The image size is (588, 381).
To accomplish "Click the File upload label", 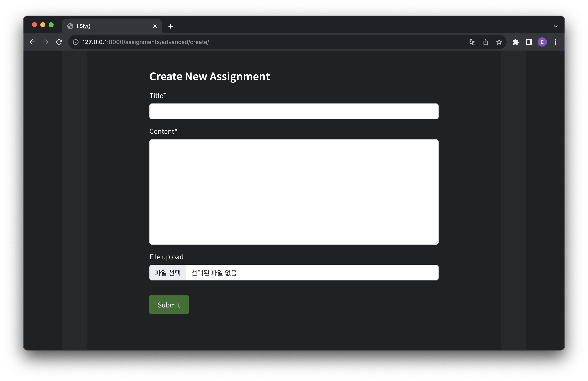I will point(166,257).
